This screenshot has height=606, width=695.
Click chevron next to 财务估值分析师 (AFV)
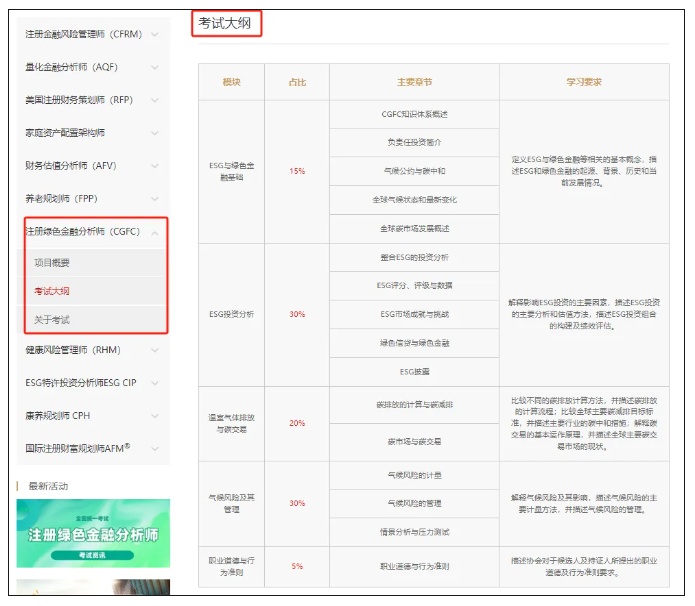tap(154, 166)
